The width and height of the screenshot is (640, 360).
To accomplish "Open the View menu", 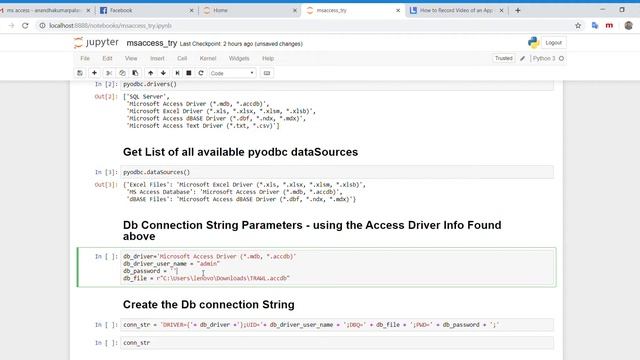I will tap(131, 58).
